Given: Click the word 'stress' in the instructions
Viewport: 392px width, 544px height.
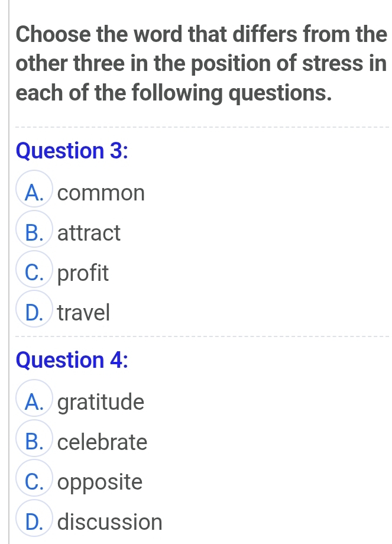Looking at the screenshot, I should tap(332, 63).
